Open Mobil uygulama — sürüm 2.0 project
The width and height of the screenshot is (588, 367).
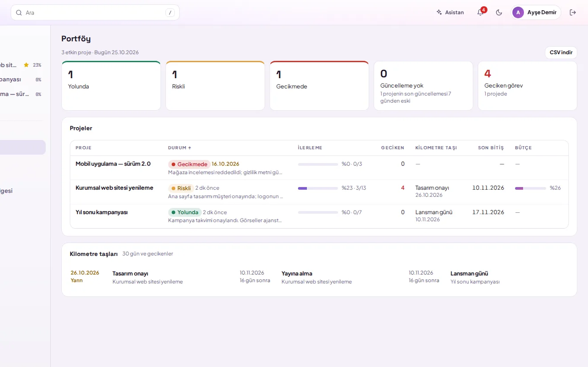point(113,164)
